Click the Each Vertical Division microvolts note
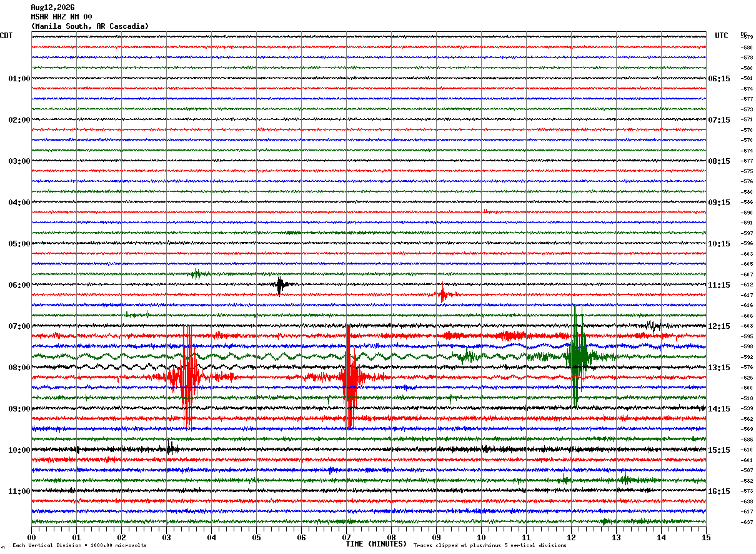Viewport: 756px width, 554px height. tap(80, 545)
